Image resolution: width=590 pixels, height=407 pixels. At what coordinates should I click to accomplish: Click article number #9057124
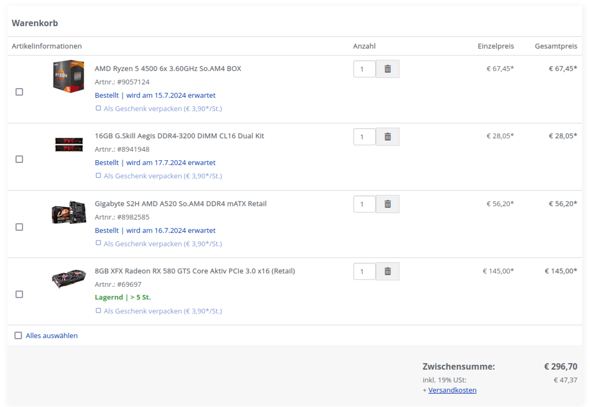point(133,82)
